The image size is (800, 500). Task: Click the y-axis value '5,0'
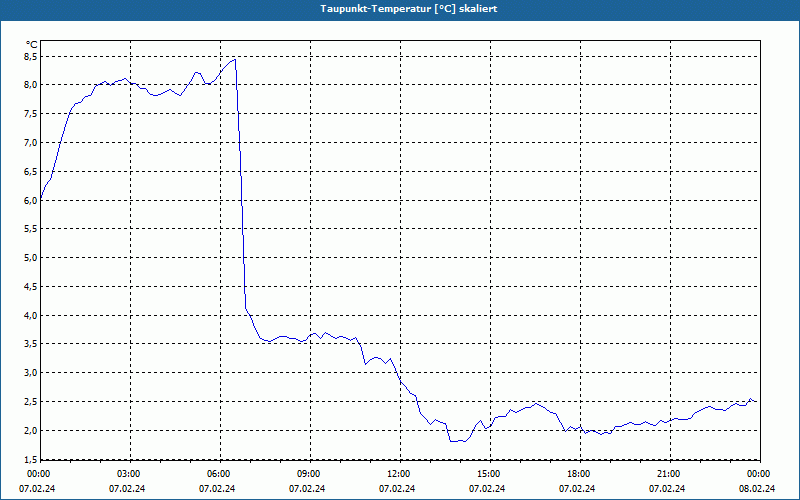pos(31,258)
